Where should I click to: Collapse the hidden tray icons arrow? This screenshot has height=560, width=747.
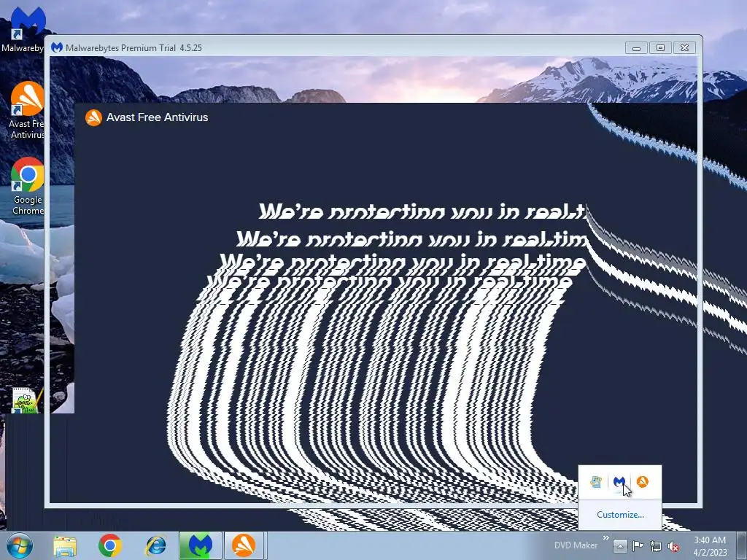click(620, 545)
